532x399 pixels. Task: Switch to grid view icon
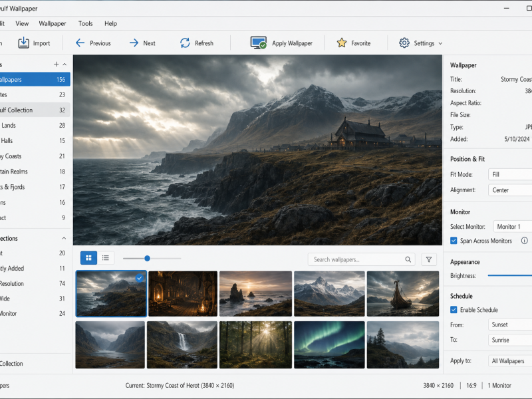pos(88,258)
